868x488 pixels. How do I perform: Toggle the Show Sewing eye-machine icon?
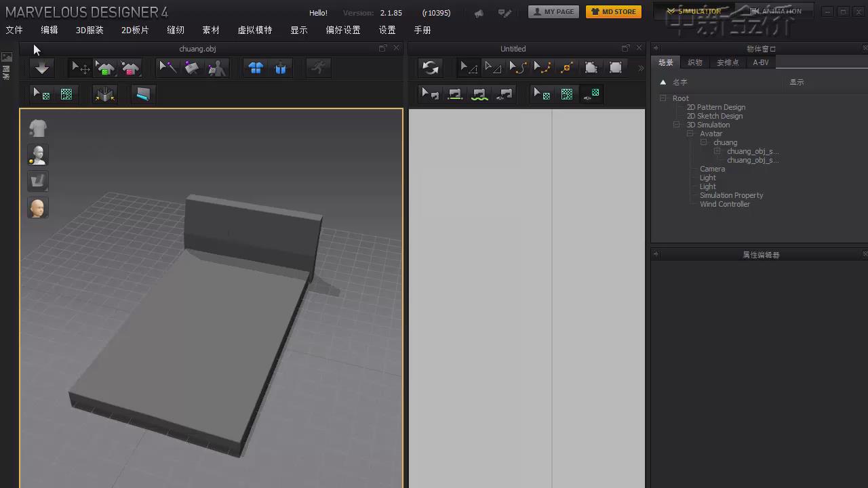point(505,94)
